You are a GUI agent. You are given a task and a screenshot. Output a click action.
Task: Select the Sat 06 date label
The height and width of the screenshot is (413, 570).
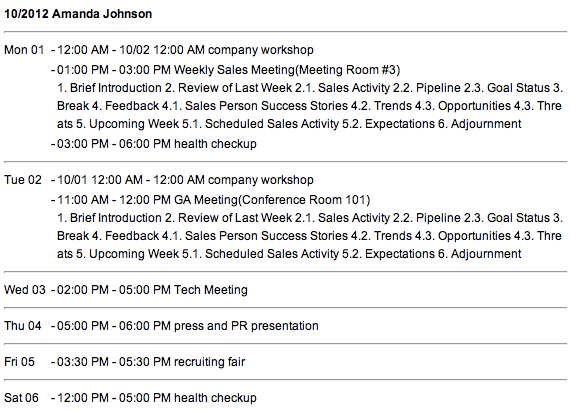pyautogui.click(x=21, y=398)
